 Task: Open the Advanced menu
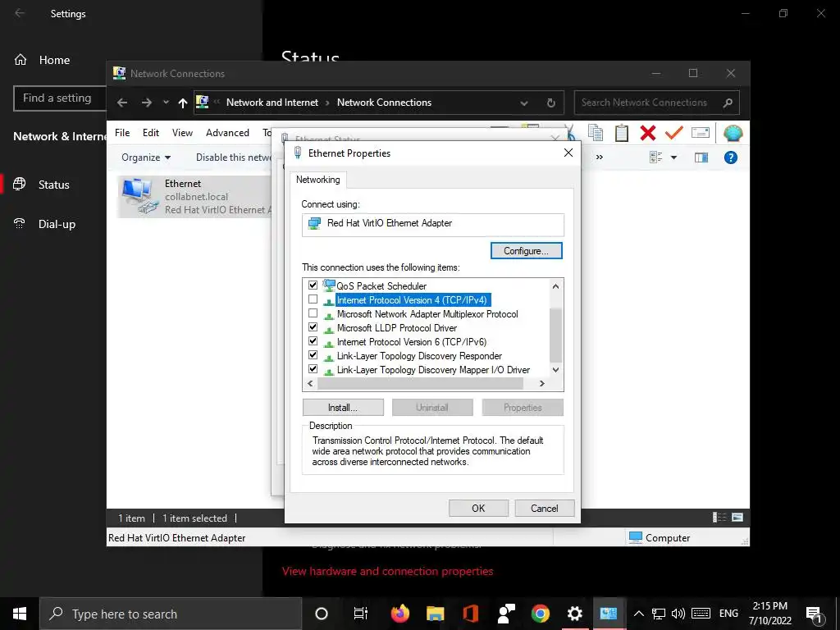pos(227,133)
